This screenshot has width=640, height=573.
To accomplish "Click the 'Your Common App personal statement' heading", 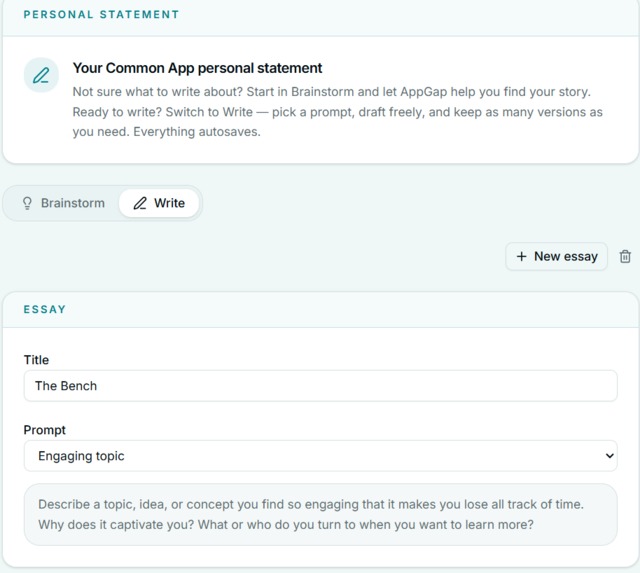I will pos(198,68).
